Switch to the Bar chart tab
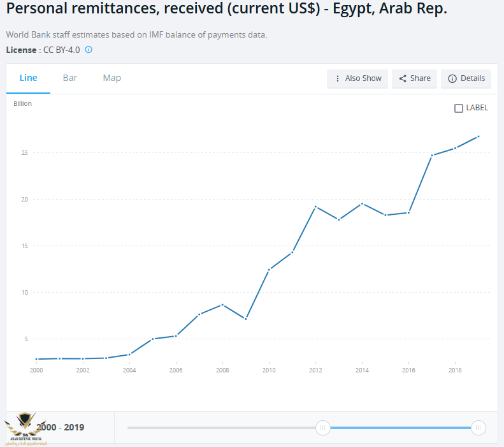 point(70,78)
